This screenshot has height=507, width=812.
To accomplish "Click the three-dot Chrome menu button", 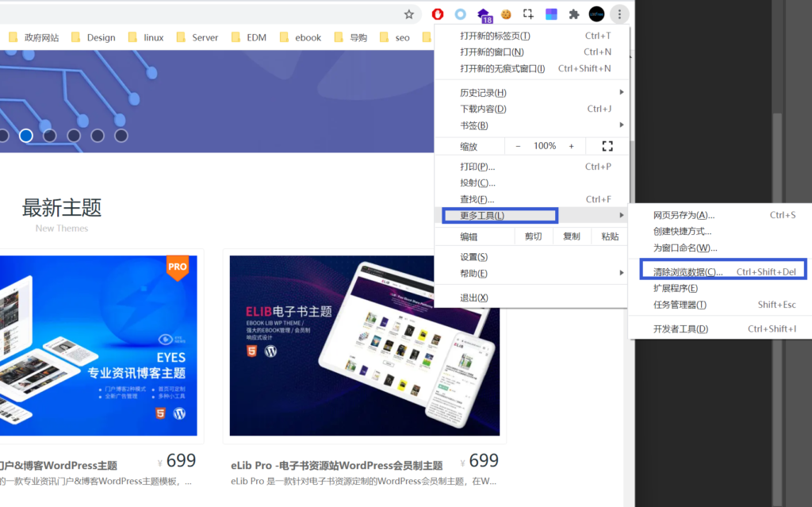I will [619, 14].
